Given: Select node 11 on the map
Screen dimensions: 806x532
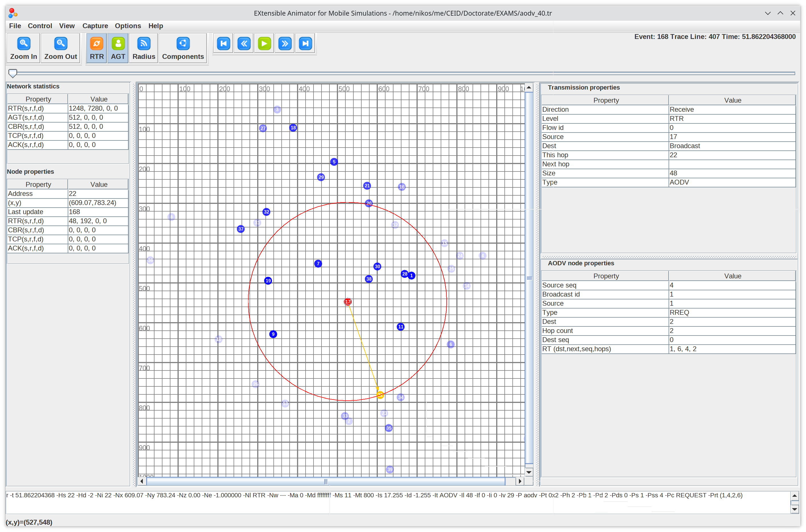Looking at the screenshot, I should click(401, 327).
